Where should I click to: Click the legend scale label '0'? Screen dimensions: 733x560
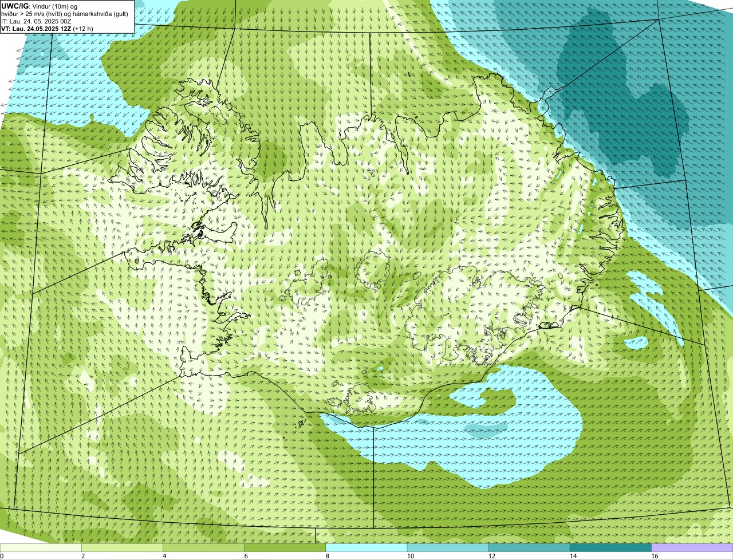tap(2, 556)
